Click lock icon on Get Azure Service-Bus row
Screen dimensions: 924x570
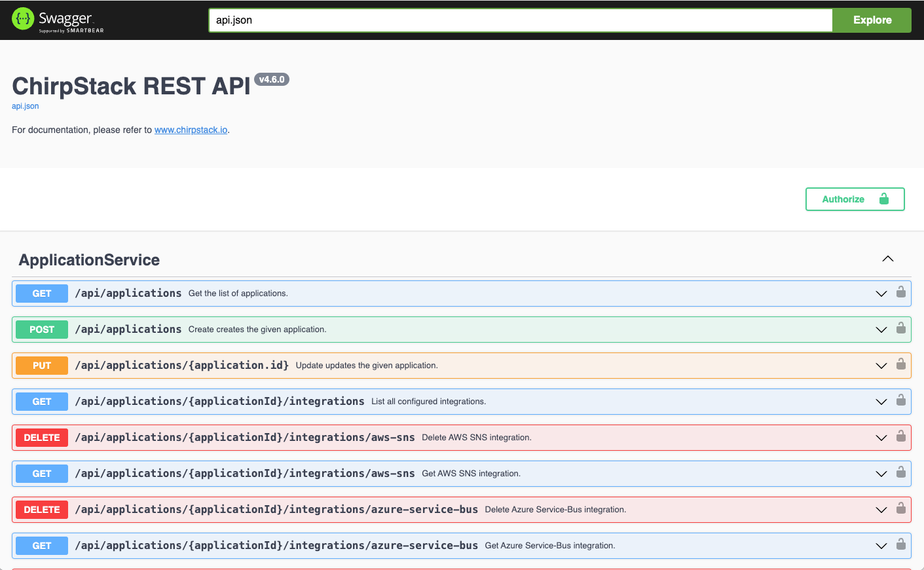coord(901,544)
